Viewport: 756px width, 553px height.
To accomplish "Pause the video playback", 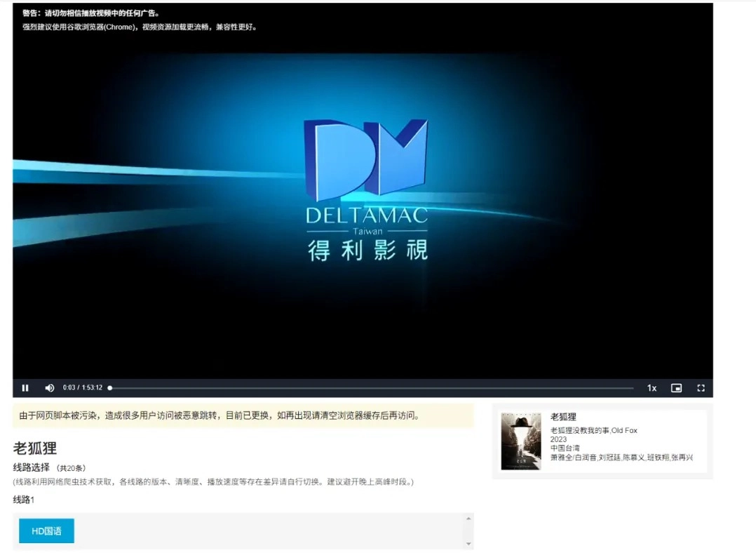I will 25,388.
